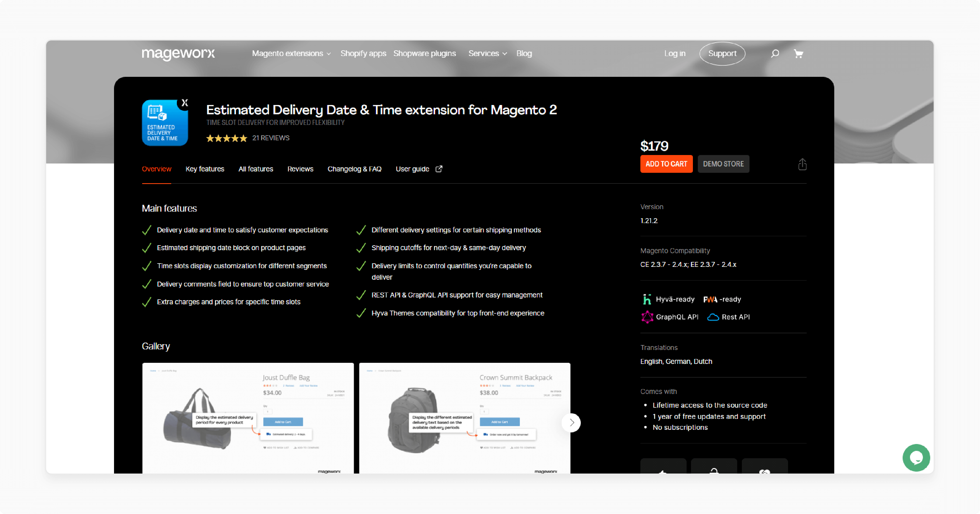Click 'Different delivery settings for certain shipping methods'
Image resolution: width=980 pixels, height=514 pixels.
[456, 230]
